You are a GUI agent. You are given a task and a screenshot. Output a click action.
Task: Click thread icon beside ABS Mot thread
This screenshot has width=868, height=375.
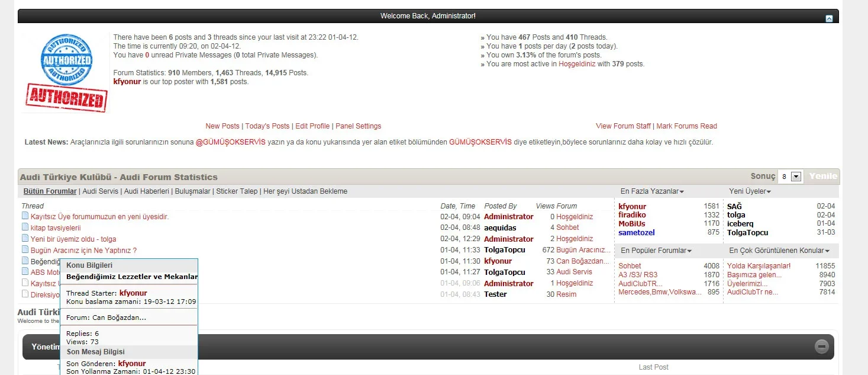[x=25, y=272]
